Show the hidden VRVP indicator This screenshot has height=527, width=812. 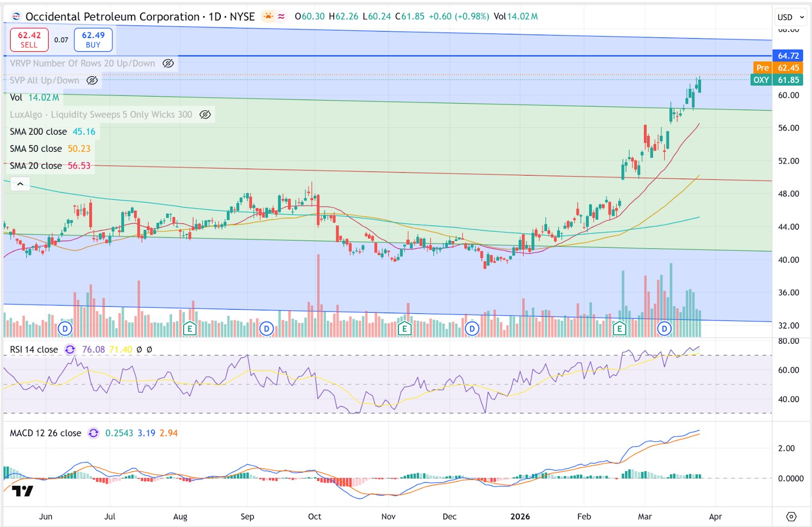point(168,63)
